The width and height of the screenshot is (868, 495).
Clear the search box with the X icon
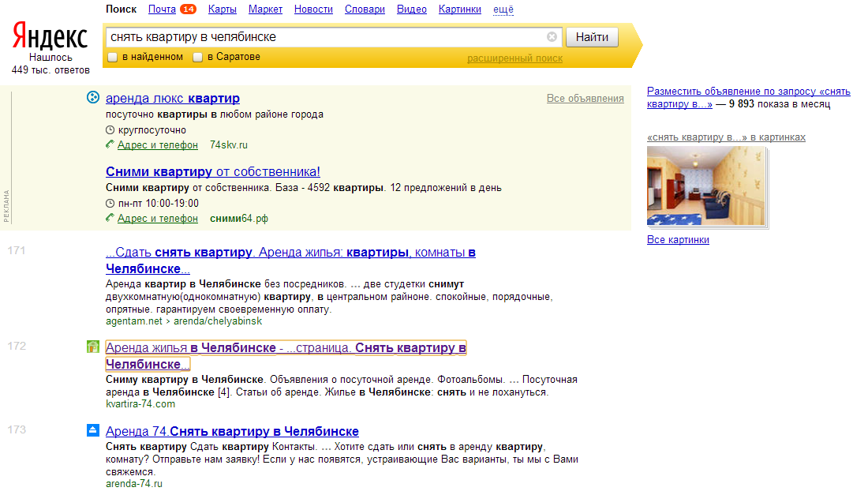tap(552, 37)
